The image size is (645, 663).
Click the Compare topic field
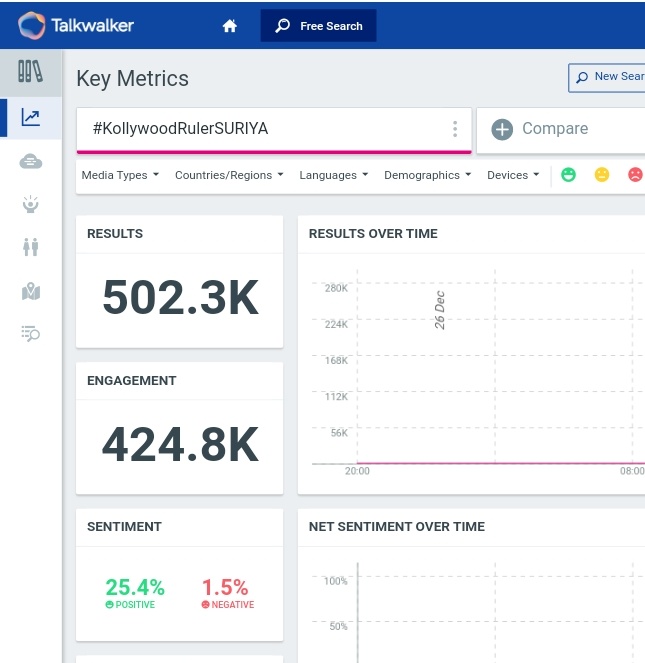click(561, 130)
